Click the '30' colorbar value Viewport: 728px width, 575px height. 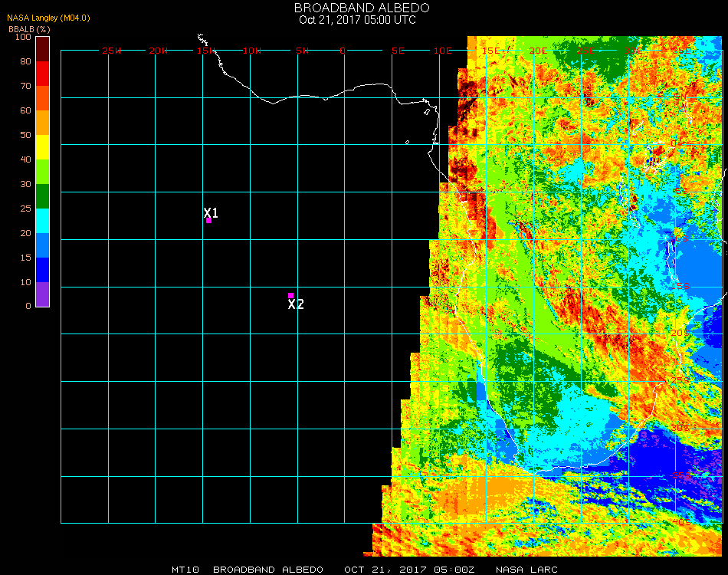pos(25,185)
